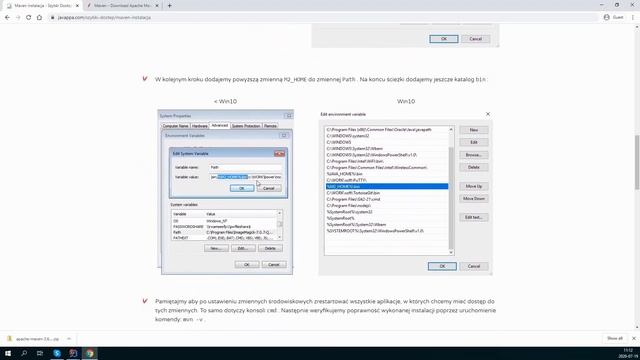Minimize the browser window
Viewport: 640px width, 360px height.
pos(602,5)
